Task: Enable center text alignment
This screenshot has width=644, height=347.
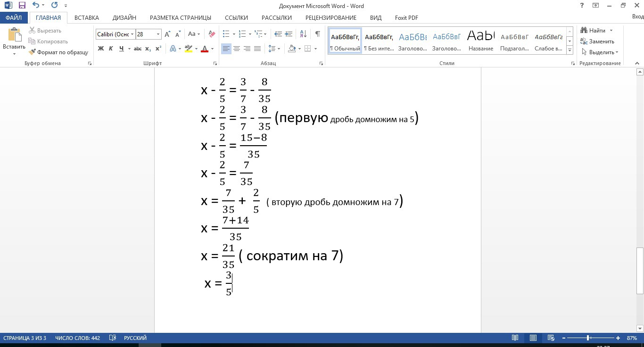Action: (237, 49)
